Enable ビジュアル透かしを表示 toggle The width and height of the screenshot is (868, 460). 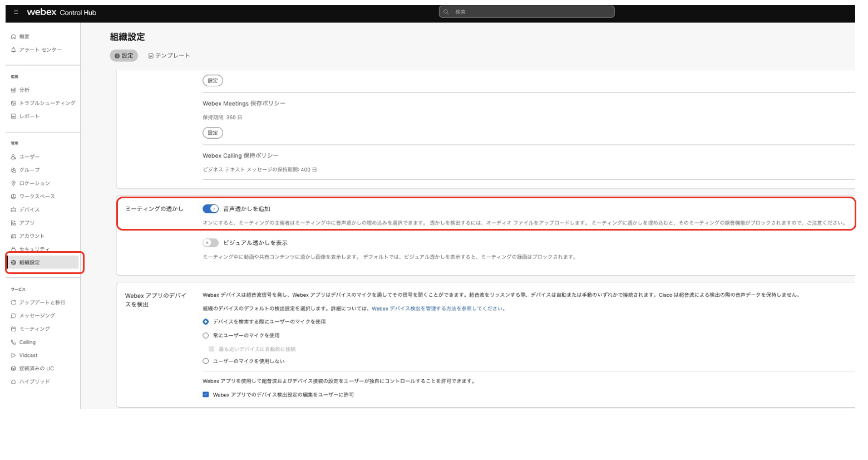(x=210, y=243)
